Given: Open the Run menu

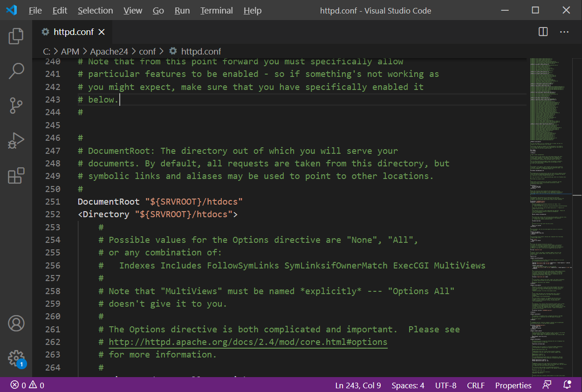Looking at the screenshot, I should [x=182, y=10].
